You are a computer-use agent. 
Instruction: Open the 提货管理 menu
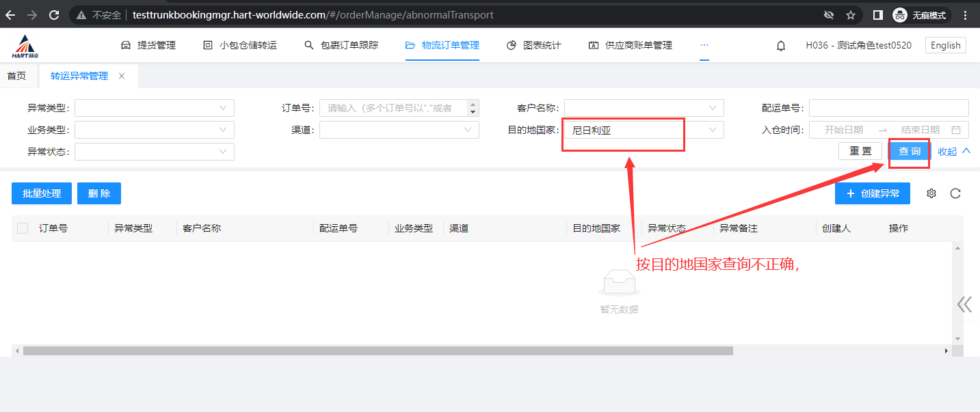[148, 45]
